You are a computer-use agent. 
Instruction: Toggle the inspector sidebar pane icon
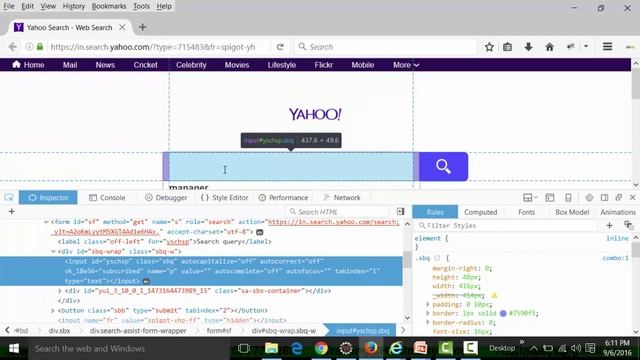coord(400,211)
